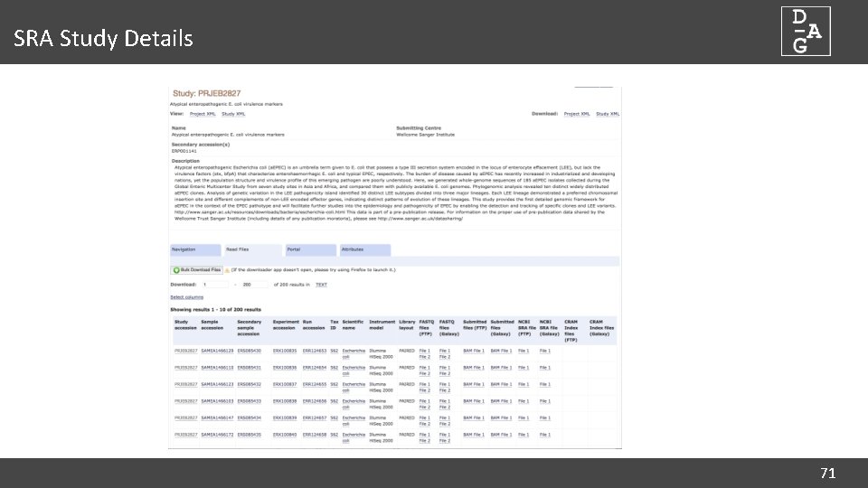Click the download range end field showing 200

pyautogui.click(x=254, y=285)
